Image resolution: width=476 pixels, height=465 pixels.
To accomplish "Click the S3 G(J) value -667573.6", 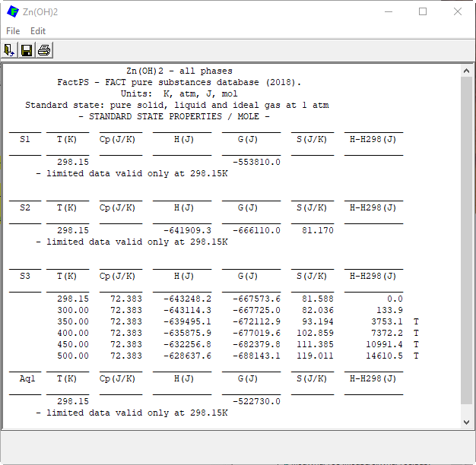I will coord(256,299).
